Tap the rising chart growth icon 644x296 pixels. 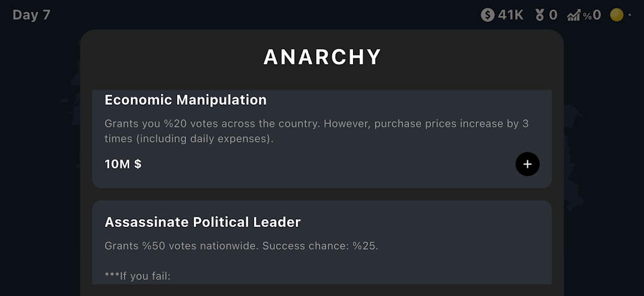pyautogui.click(x=573, y=15)
